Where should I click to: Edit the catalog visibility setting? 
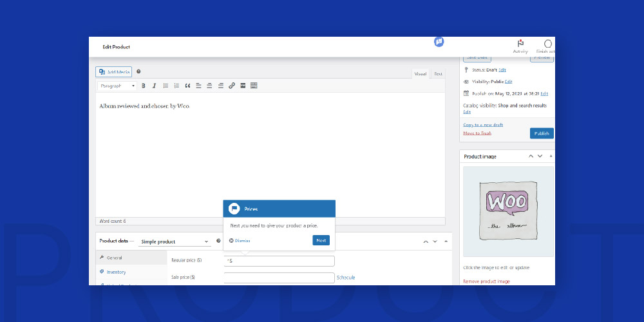tap(466, 111)
